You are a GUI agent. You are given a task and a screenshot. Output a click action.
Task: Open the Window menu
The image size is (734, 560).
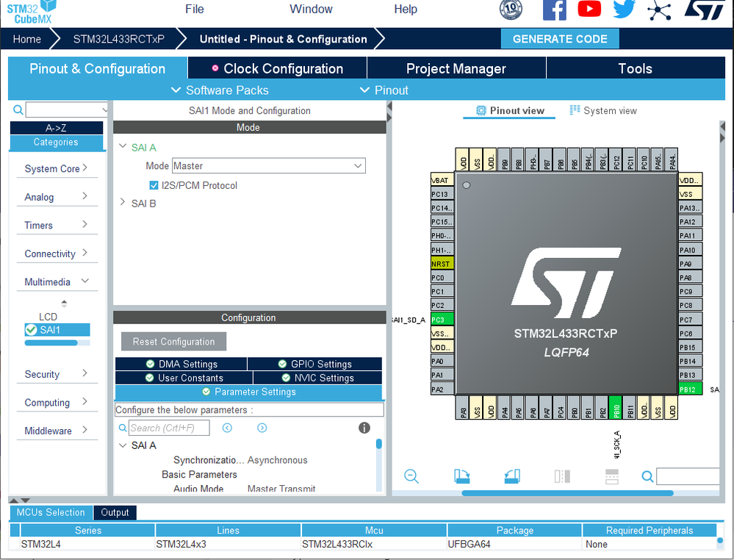311,9
